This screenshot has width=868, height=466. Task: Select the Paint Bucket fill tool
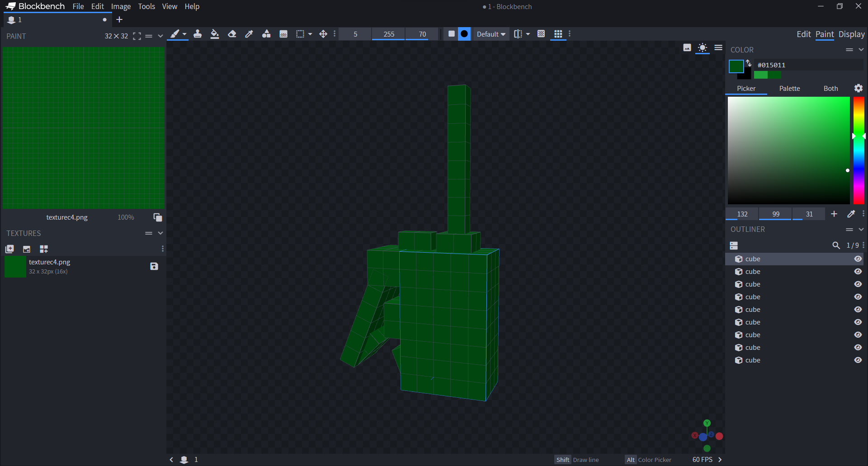215,34
